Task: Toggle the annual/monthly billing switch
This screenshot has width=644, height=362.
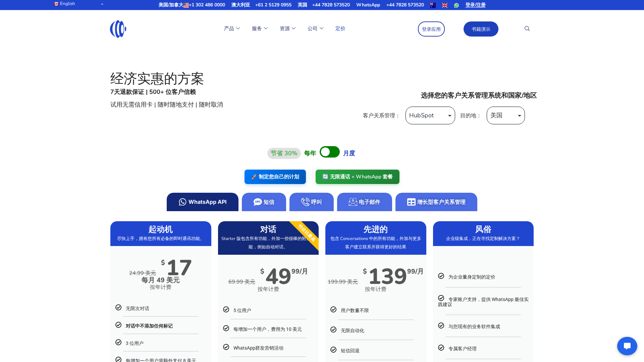Action: coord(329,152)
